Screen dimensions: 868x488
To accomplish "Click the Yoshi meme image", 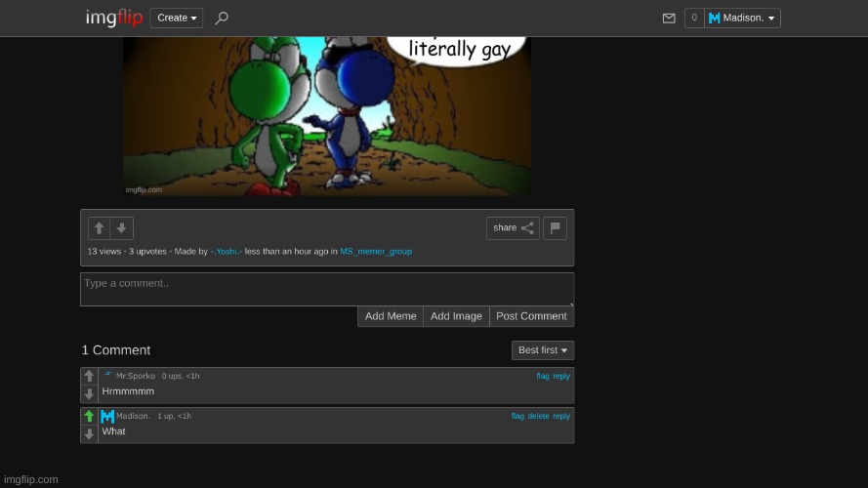I will [327, 116].
